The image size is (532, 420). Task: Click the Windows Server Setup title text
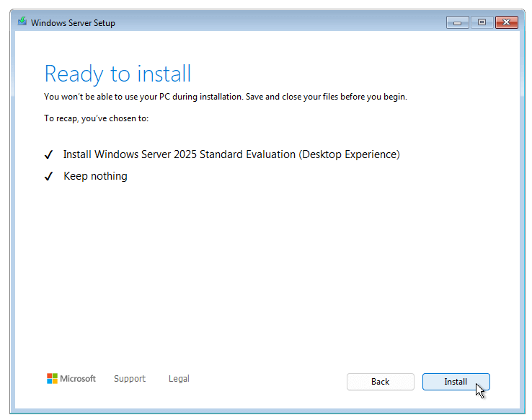coord(73,23)
